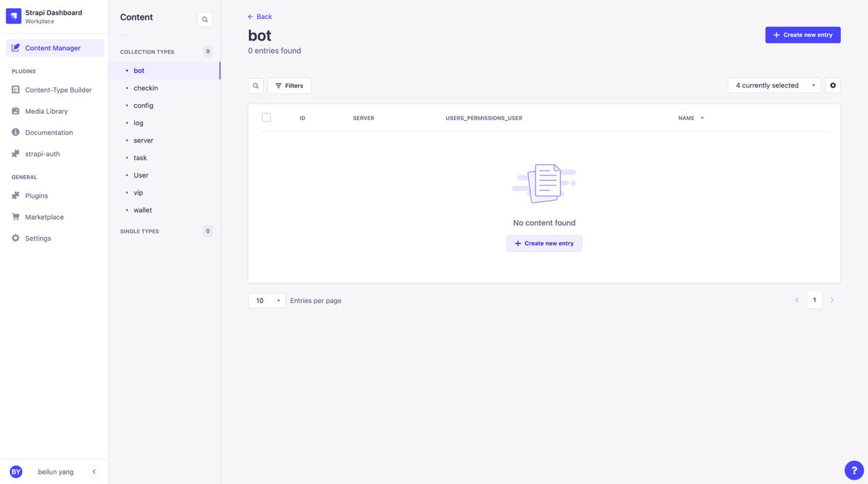Screen dimensions: 868x484
Task: Toggle NAME sort direction arrow
Action: click(702, 118)
